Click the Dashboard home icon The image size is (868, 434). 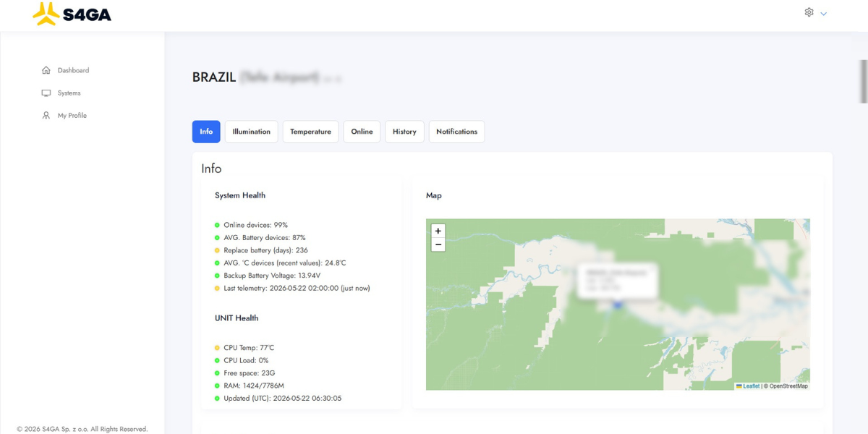click(46, 70)
